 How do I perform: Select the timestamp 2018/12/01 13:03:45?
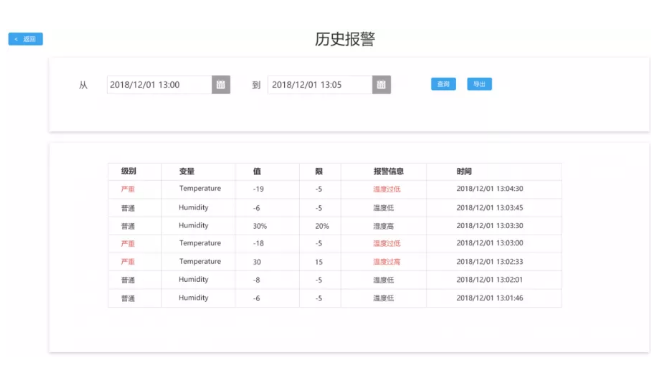tap(490, 208)
